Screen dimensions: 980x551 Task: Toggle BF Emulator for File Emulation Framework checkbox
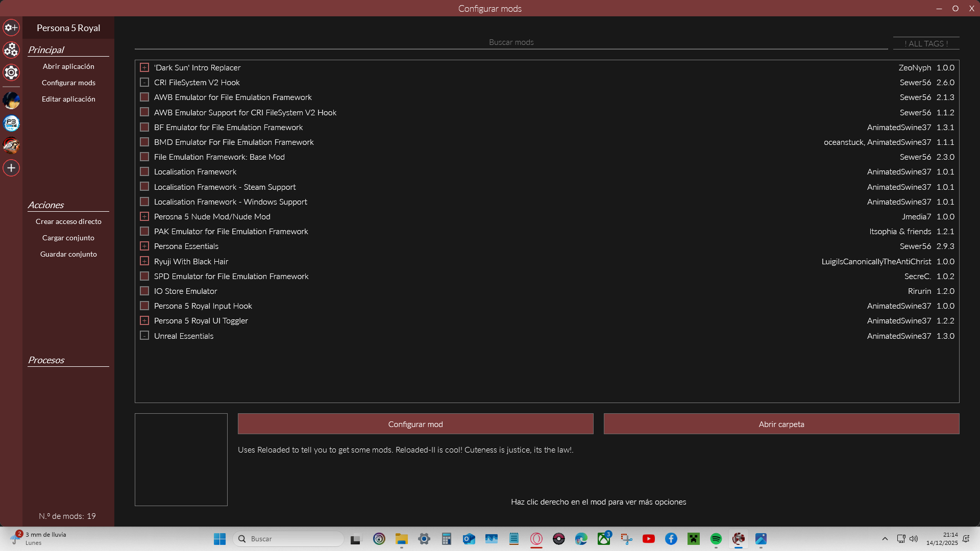144,127
